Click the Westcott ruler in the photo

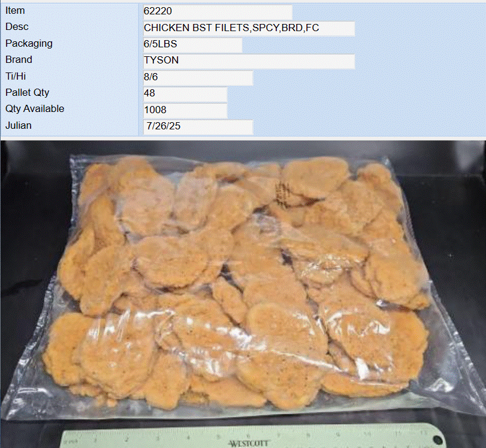point(253,437)
